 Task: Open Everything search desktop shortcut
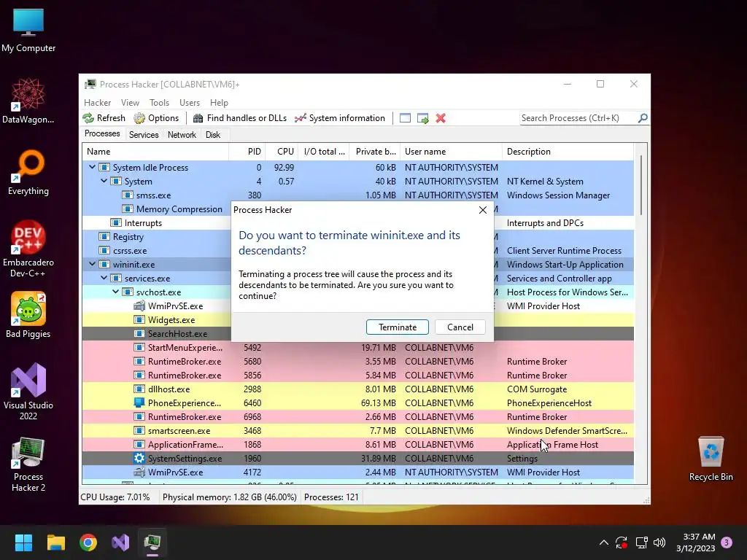[x=28, y=174]
